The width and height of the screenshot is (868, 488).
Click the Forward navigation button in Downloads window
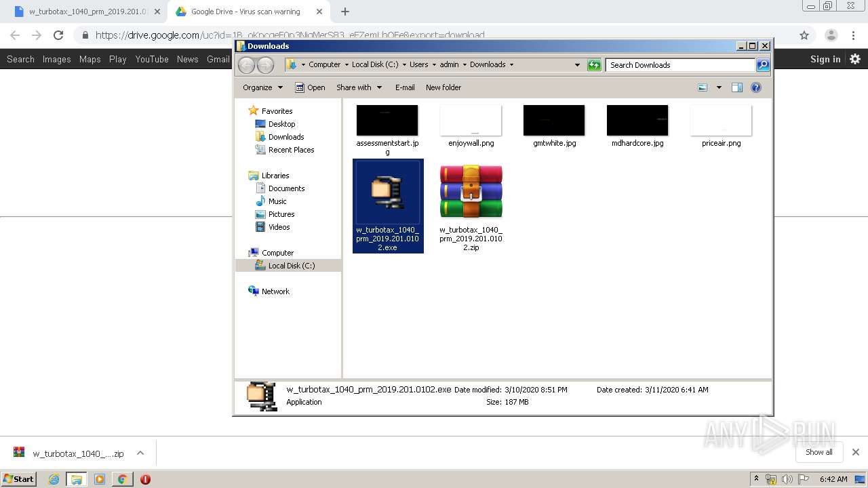tap(266, 65)
